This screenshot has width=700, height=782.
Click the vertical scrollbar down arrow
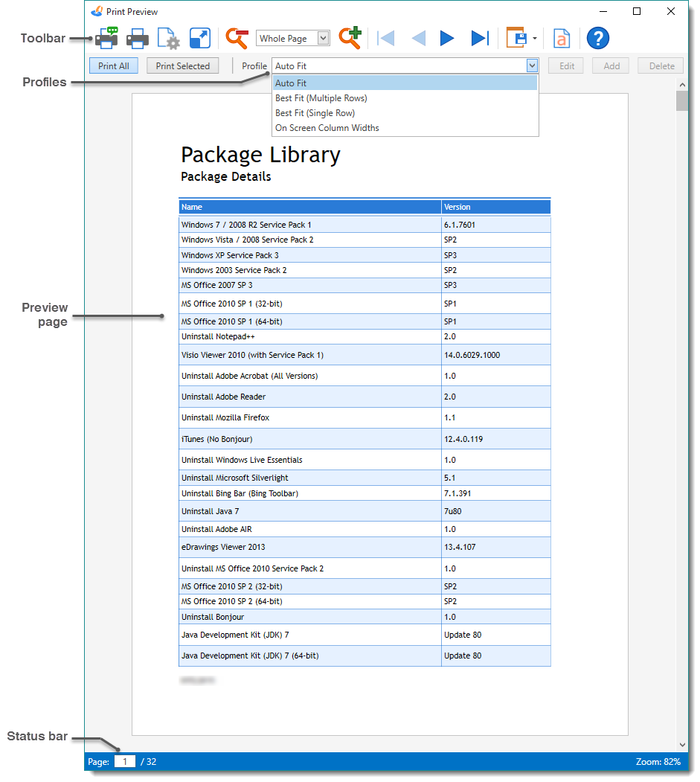tap(682, 745)
